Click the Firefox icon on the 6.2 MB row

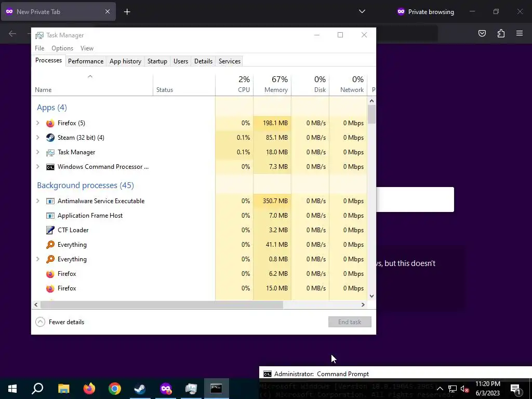[x=50, y=274]
